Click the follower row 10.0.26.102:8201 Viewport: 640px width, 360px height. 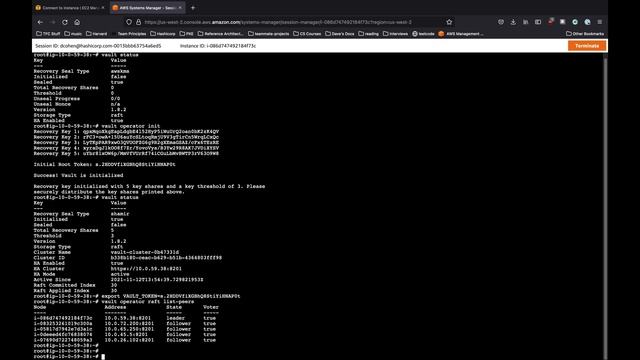[x=125, y=340]
